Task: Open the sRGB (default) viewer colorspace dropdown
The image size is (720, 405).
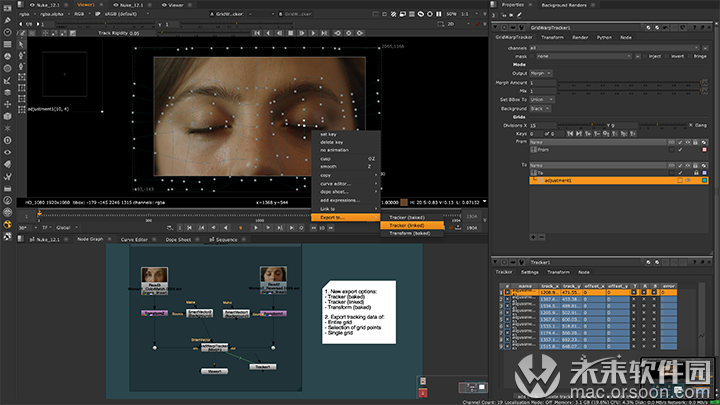Action: (x=127, y=14)
